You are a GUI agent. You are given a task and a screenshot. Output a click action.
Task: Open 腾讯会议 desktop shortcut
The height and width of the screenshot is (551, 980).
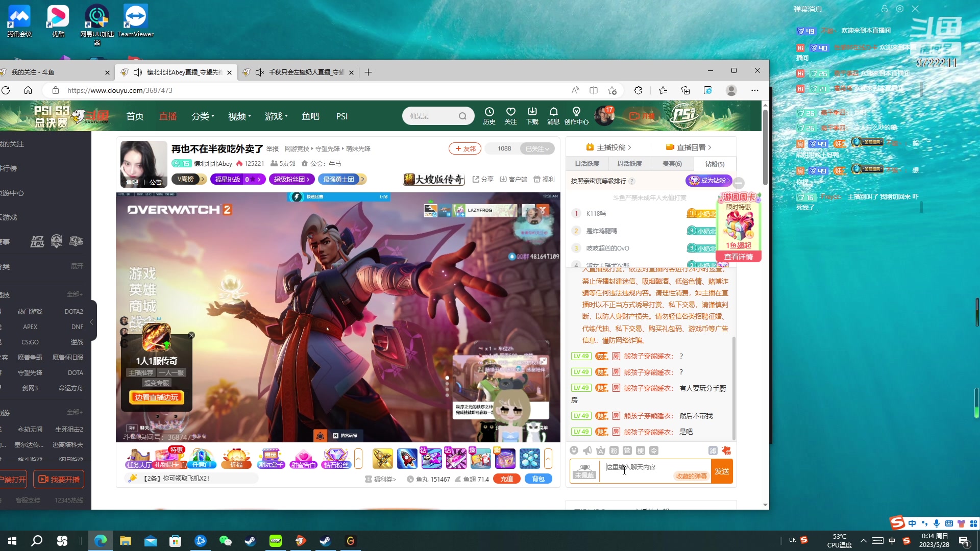(19, 21)
